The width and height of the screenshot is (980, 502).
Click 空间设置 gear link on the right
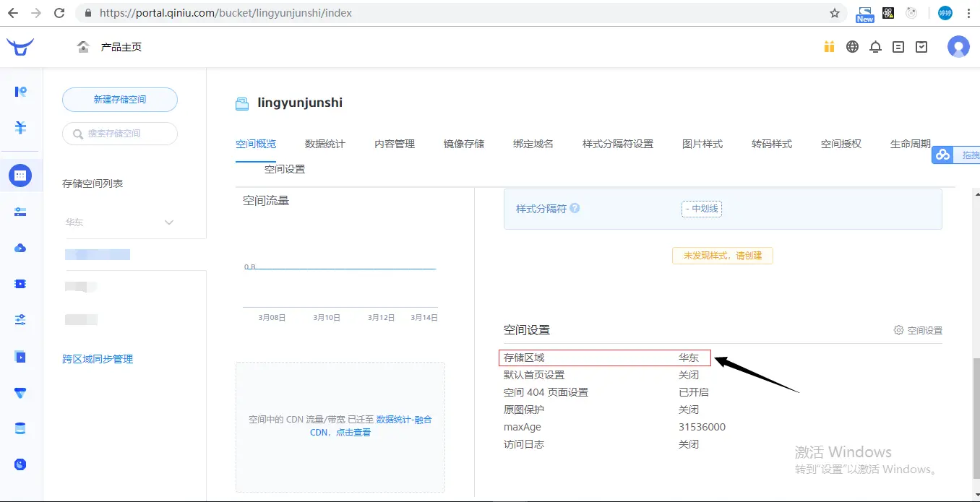(918, 330)
